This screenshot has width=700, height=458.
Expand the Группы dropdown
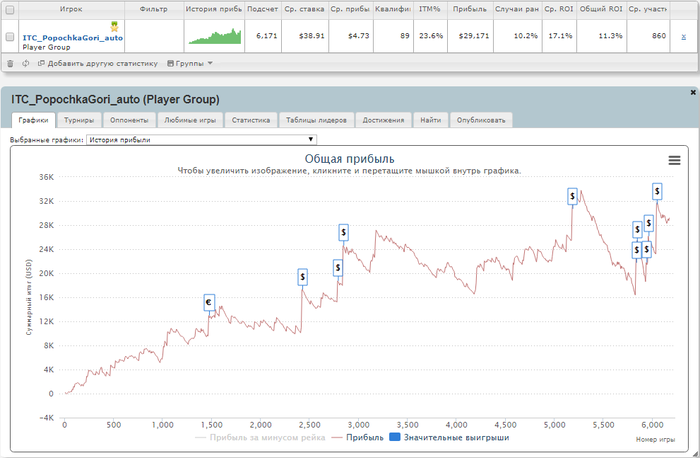(x=190, y=63)
